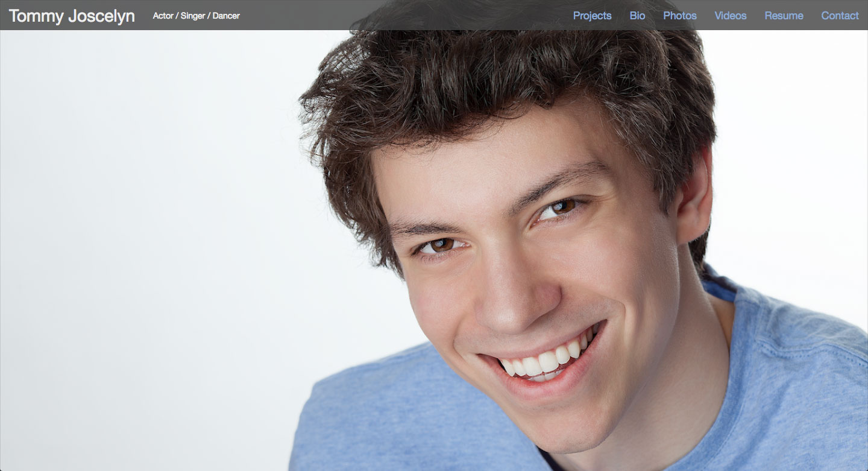Go to the Bio section
Screen dimensions: 868x471
637,16
